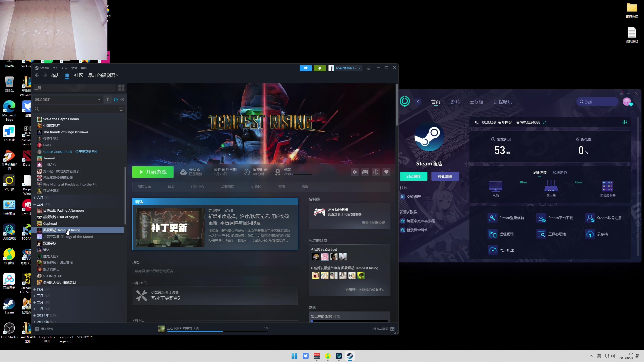Viewport: 644px width, 362px height.
Task: Open the 补丁更新 news thumbnail
Action: click(x=170, y=228)
